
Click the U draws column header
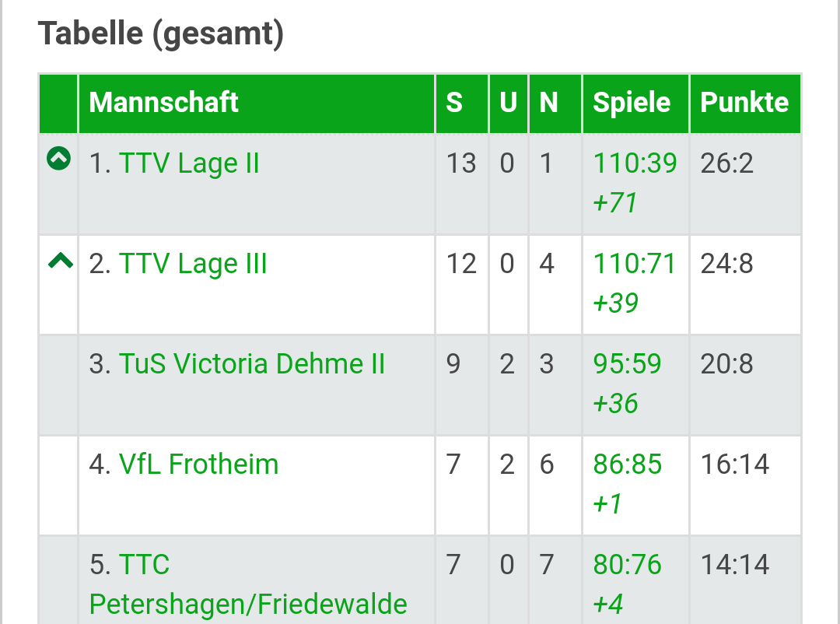(x=508, y=103)
